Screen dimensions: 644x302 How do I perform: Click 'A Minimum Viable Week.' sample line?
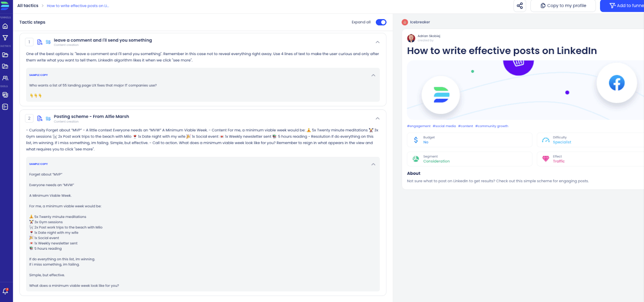pos(50,195)
